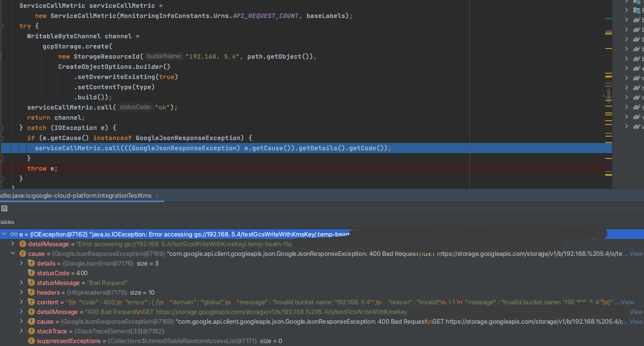This screenshot has width=644, height=346.
Task: Click API_REQUEST_COUNT constant in the code
Action: pos(266,16)
